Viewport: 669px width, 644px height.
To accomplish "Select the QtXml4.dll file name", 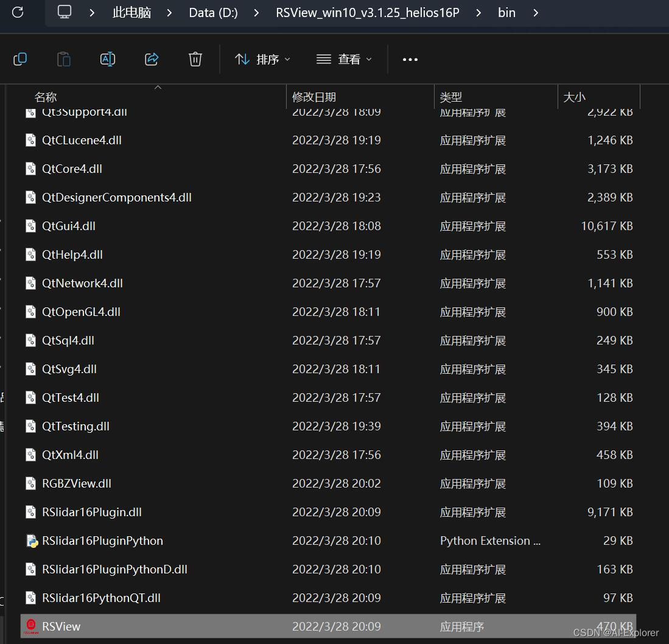I will [x=70, y=455].
